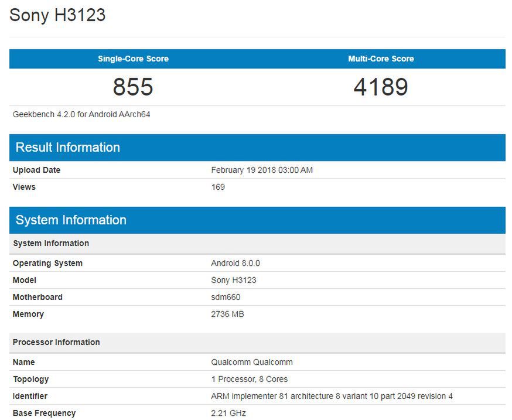Select the 'Single-Core Score' header

[x=133, y=59]
